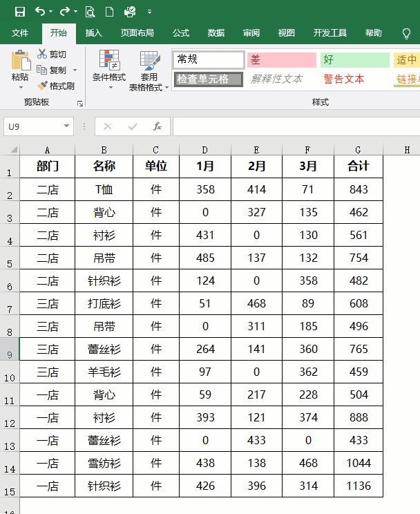The width and height of the screenshot is (420, 514).
Task: Click total cell 1044
Action: click(359, 463)
